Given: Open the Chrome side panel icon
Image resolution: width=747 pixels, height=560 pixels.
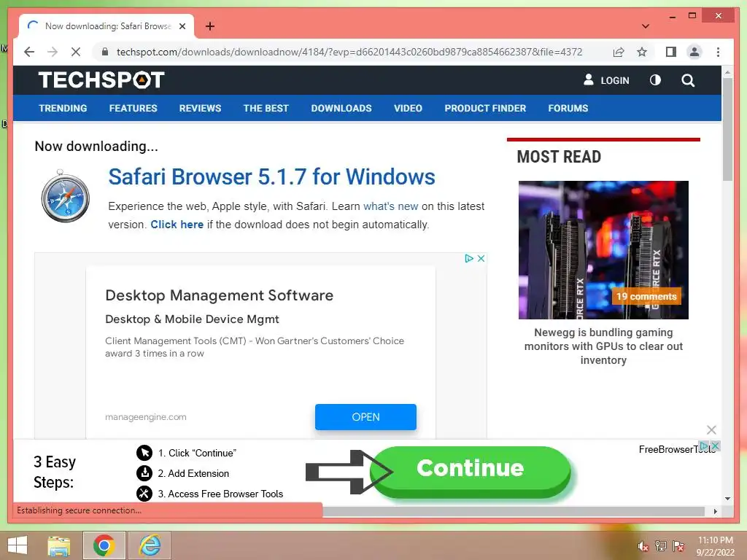Looking at the screenshot, I should (x=671, y=52).
